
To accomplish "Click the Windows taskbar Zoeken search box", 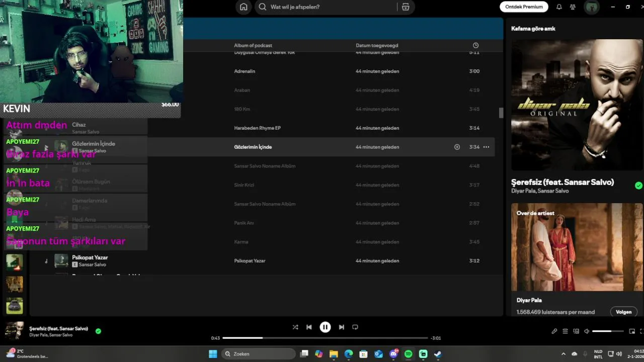I will coord(258,354).
